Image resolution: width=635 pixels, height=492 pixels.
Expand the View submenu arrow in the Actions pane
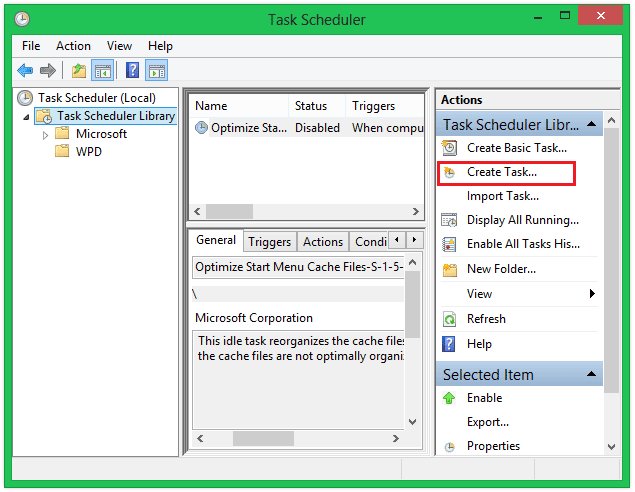pos(592,293)
